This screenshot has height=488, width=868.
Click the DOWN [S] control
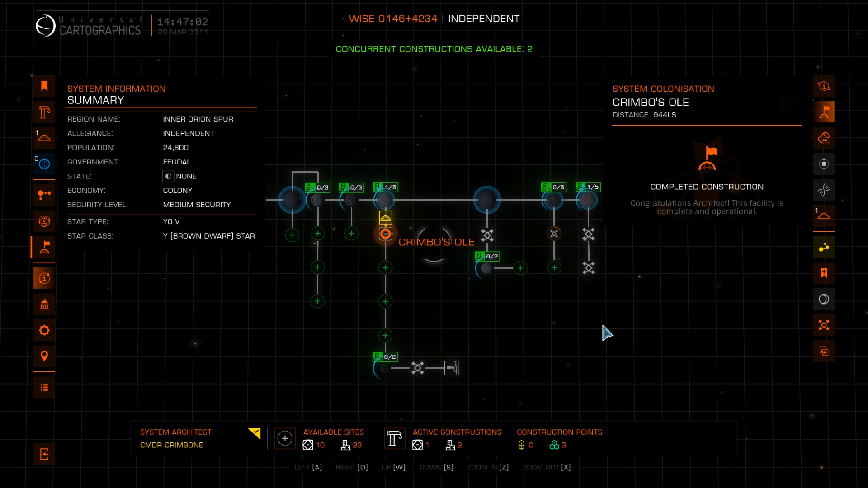point(436,467)
